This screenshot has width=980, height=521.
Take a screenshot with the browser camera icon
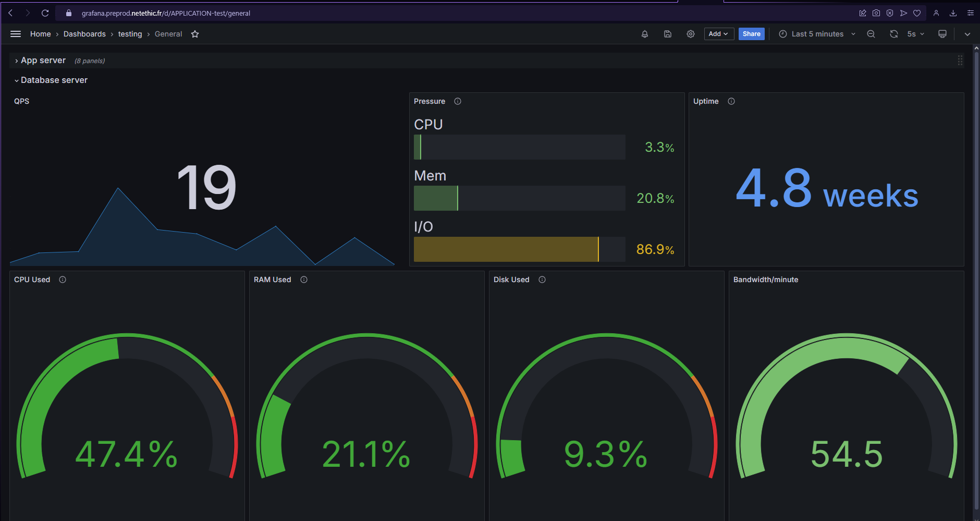click(876, 13)
